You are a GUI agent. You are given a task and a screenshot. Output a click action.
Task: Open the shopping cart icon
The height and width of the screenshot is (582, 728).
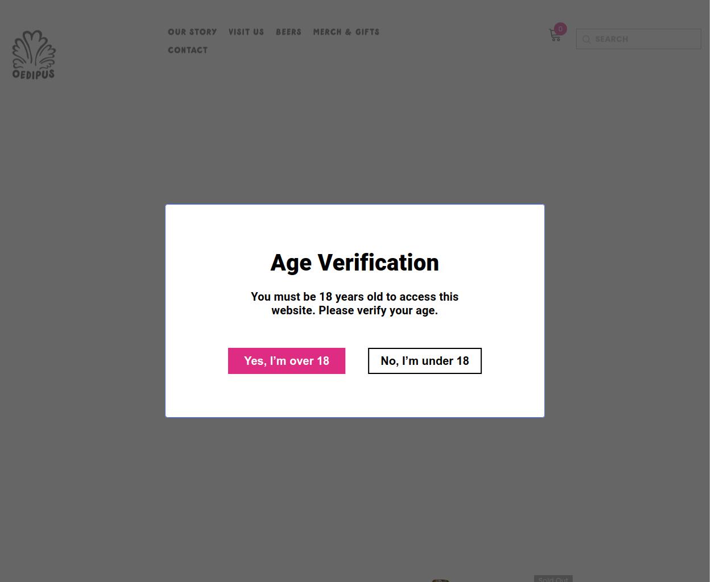[x=555, y=36]
